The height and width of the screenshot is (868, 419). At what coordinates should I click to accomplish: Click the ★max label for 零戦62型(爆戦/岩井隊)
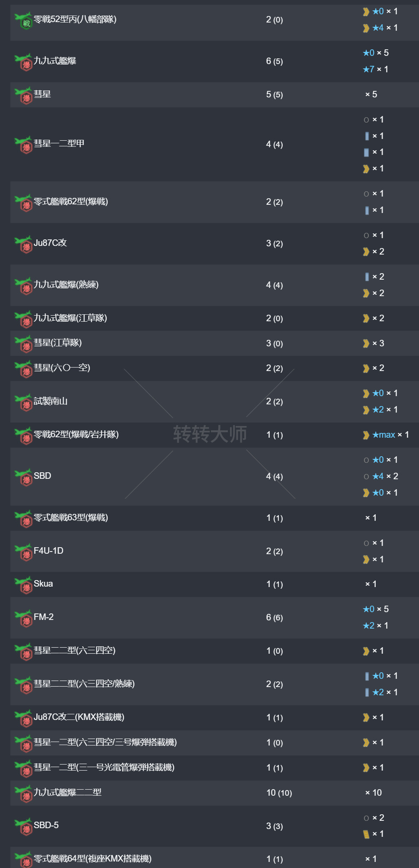pos(384,435)
